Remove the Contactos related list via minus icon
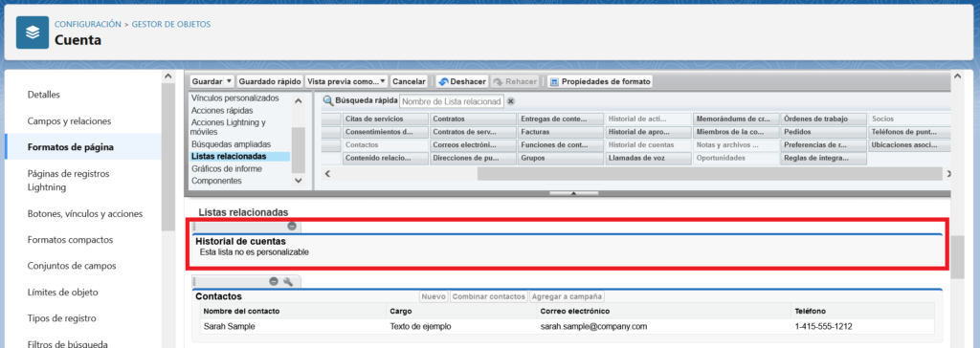 click(x=274, y=282)
